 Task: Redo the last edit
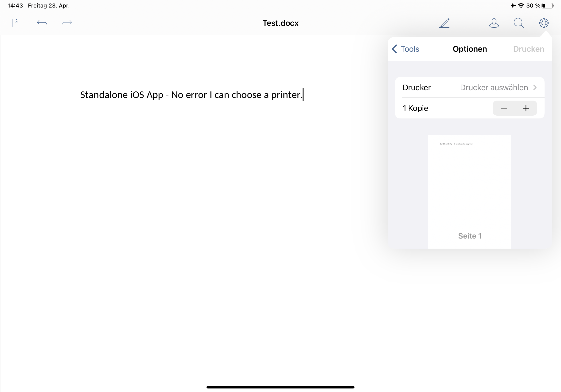click(67, 23)
